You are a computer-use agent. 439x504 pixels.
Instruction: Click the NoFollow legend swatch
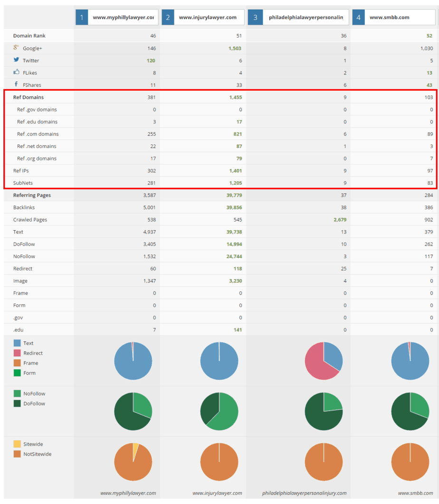point(17,393)
